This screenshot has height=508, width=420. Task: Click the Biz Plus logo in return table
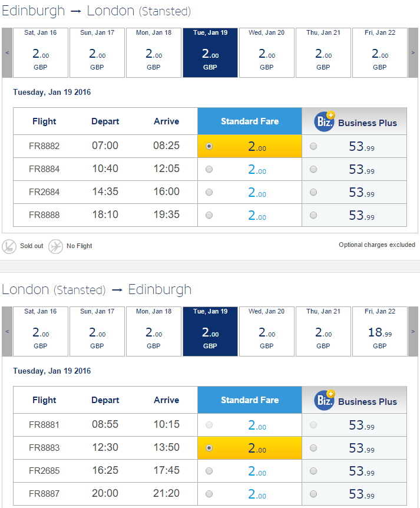(325, 400)
